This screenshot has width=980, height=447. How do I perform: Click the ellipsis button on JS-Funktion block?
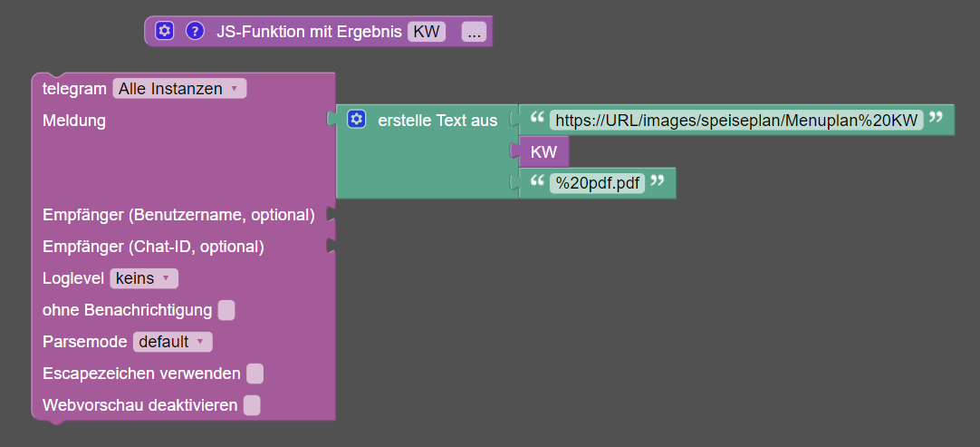pos(474,32)
